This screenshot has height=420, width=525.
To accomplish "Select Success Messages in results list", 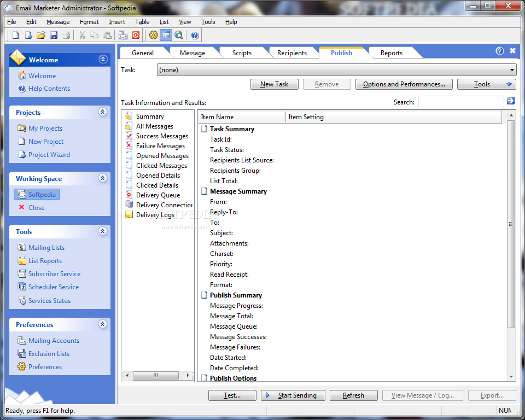I will tap(162, 136).
